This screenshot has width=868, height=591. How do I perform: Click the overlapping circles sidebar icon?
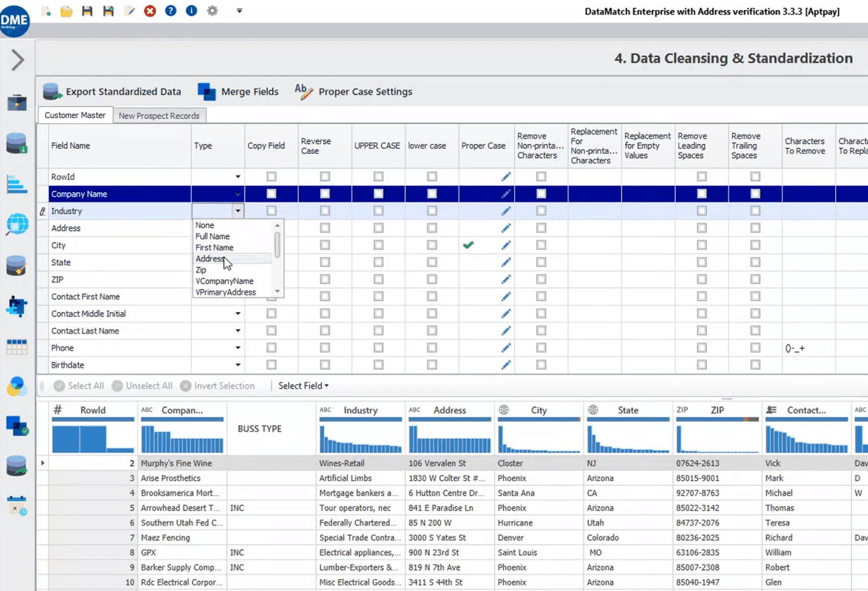17,386
